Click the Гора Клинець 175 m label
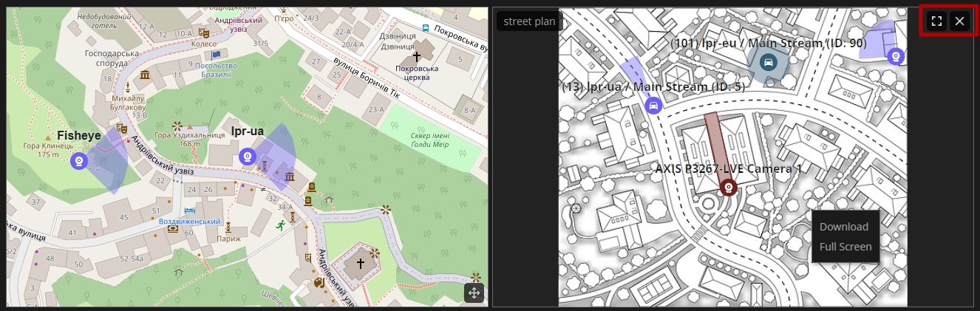This screenshot has height=311, width=980. (x=47, y=150)
